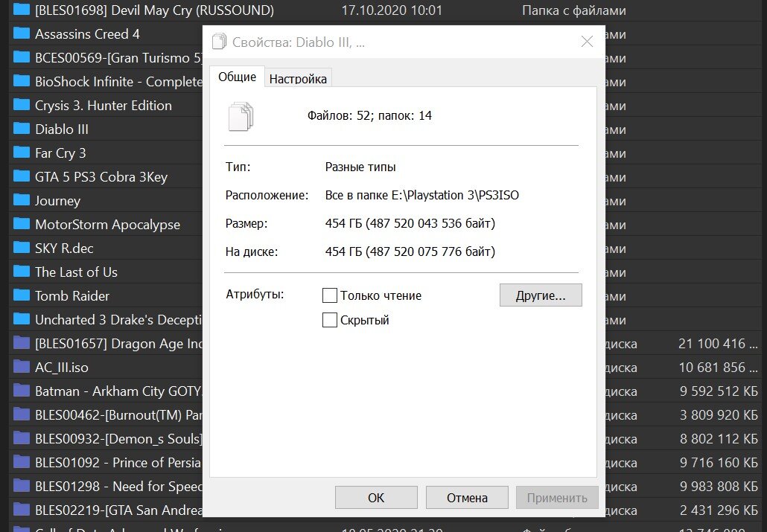The height and width of the screenshot is (532, 767).
Task: Click the size value "3 809 920 КБ"
Action: 719,415
